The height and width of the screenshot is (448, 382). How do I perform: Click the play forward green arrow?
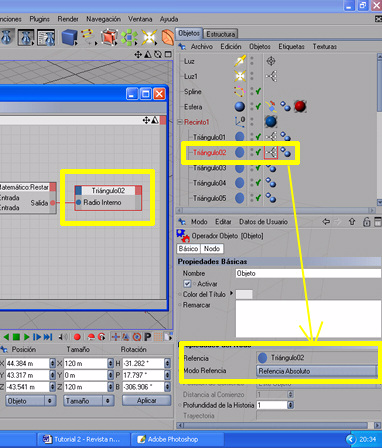coord(27,337)
